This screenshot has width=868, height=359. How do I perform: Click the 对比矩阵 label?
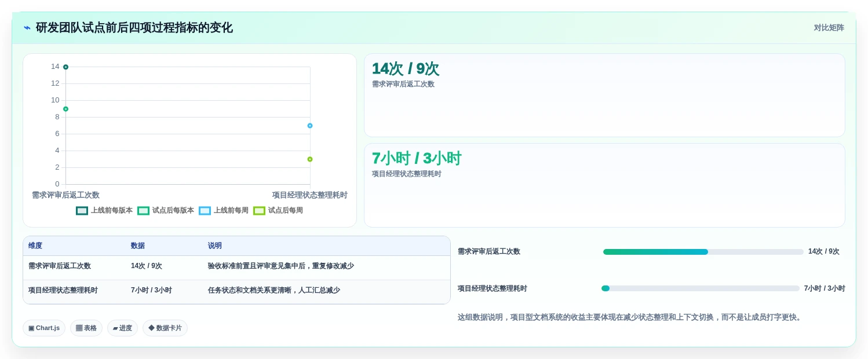click(x=829, y=28)
